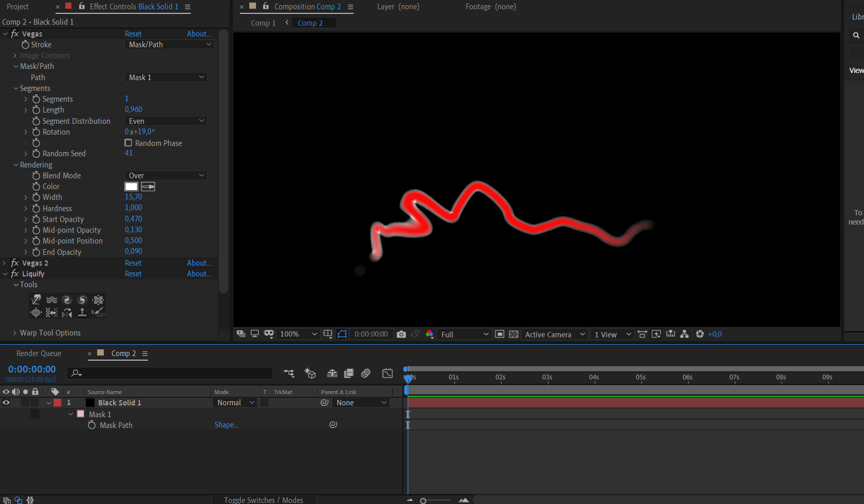Click the Reset Exposure icon in the viewer
864x504 pixels.
(700, 334)
